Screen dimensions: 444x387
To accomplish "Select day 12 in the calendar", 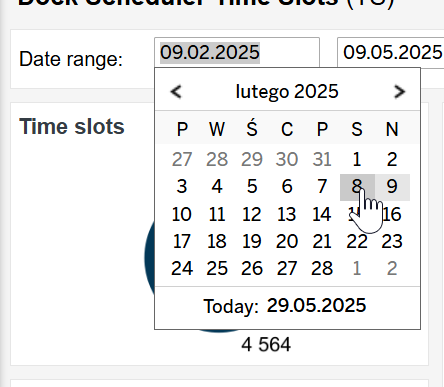I will 252,214.
